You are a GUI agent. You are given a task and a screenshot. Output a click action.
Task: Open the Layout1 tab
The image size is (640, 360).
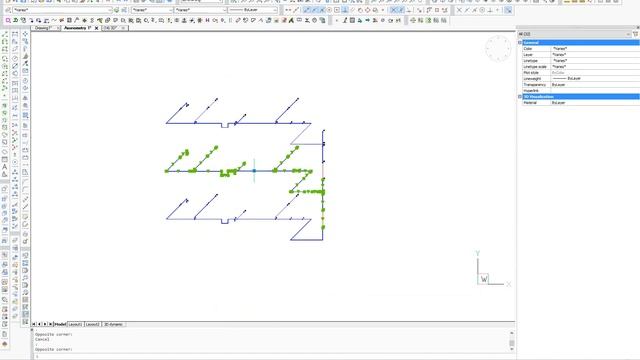tap(76, 324)
